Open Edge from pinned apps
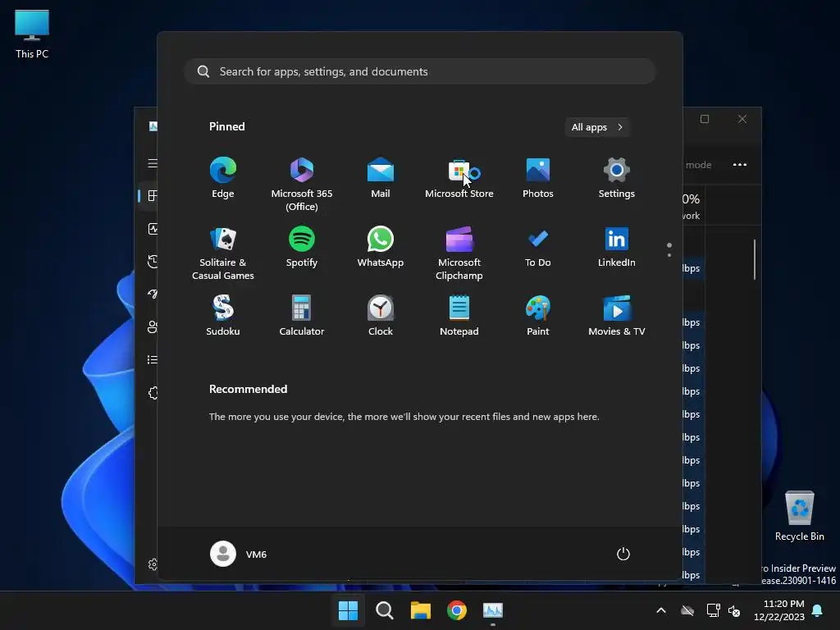This screenshot has height=630, width=840. pyautogui.click(x=223, y=178)
